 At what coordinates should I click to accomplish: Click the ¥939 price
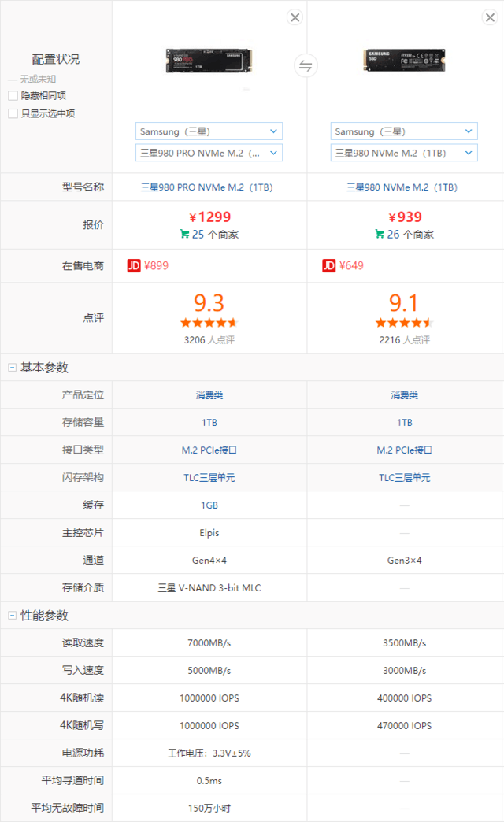(x=405, y=217)
